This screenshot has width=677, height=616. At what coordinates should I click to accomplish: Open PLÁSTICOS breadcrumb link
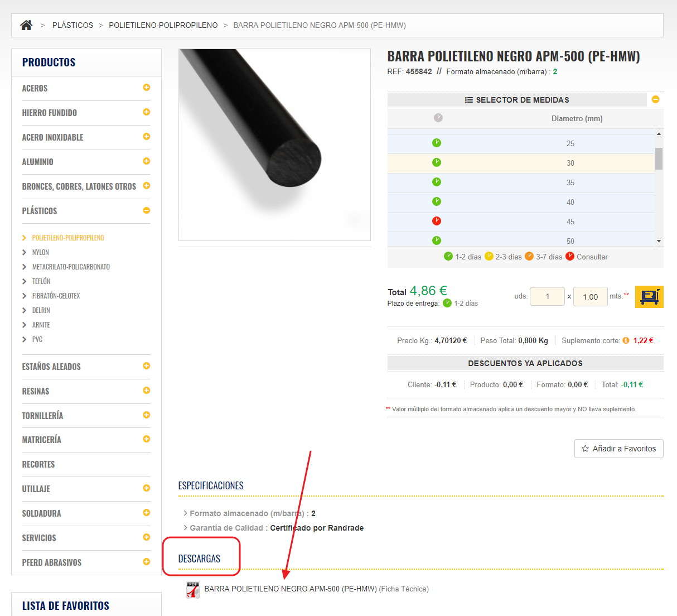point(72,25)
